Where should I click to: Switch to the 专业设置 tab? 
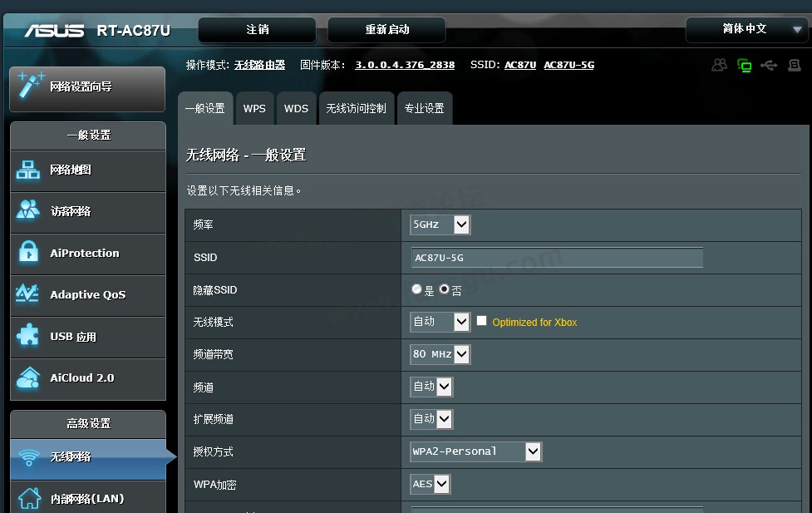click(425, 108)
